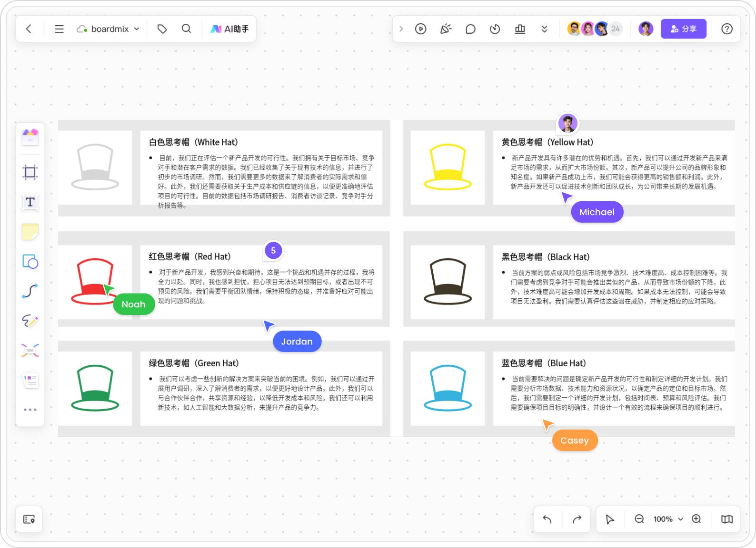Select the black hat image
756x548 pixels.
(x=448, y=282)
